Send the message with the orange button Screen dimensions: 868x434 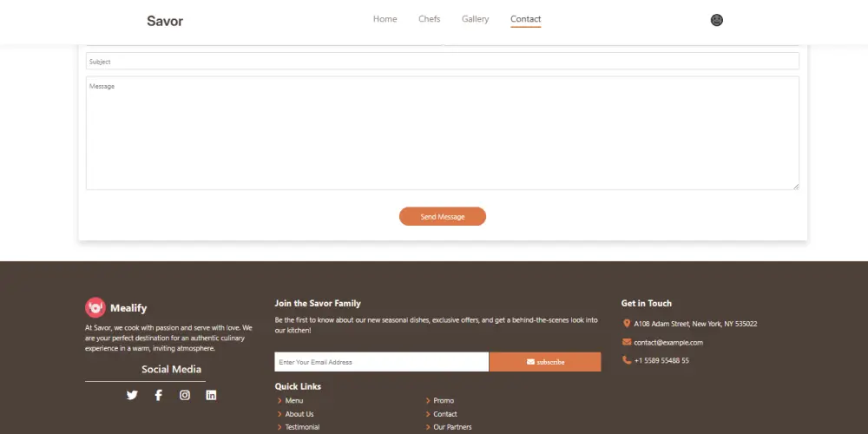click(443, 216)
